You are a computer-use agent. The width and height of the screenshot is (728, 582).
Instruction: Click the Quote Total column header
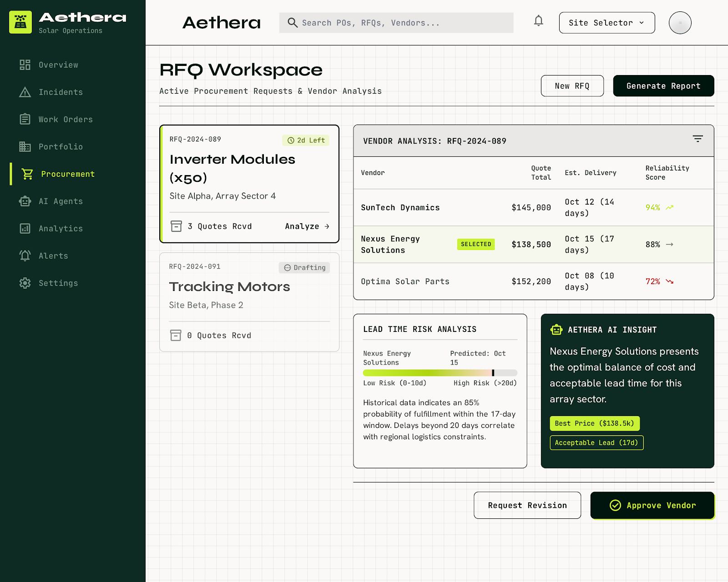point(541,173)
